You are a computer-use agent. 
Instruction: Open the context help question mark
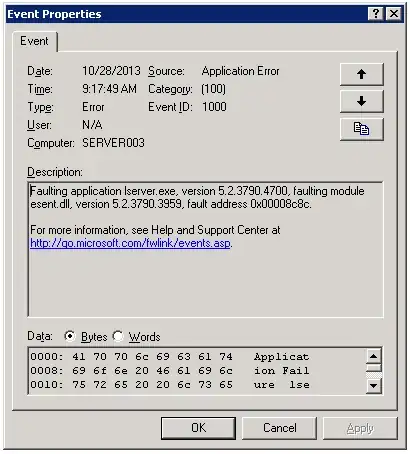click(376, 14)
